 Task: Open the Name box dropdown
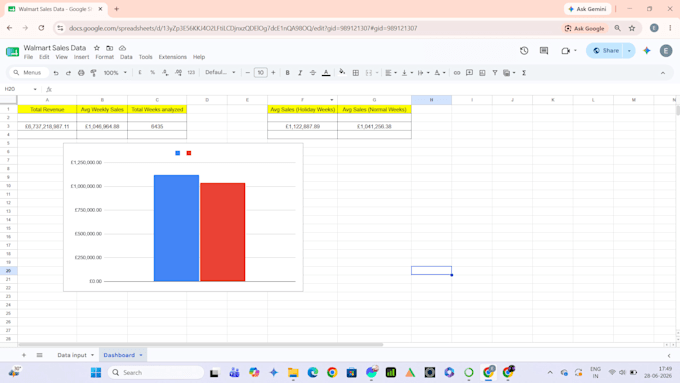[35, 89]
